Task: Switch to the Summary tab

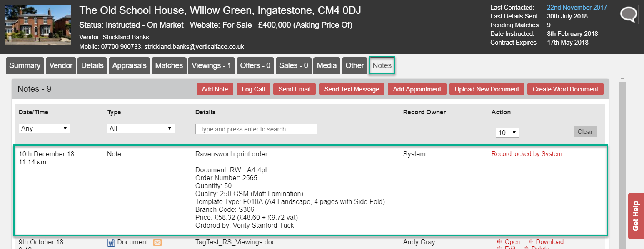Action: 25,65
